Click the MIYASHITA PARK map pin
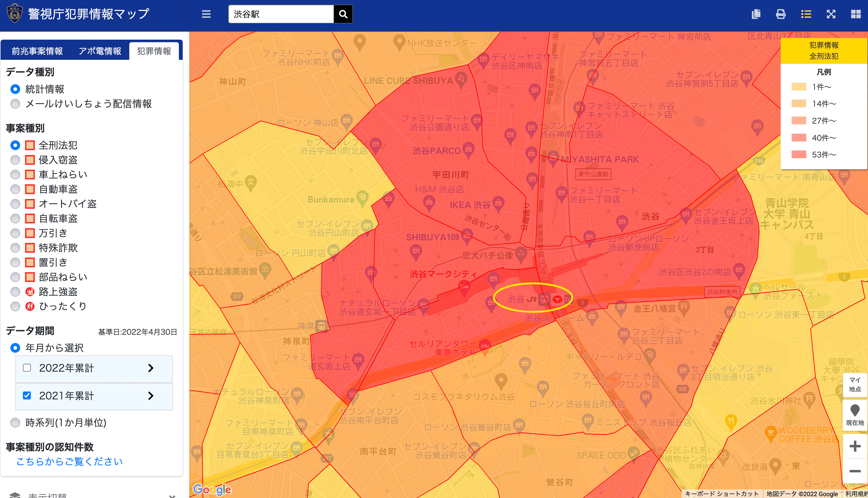 point(553,159)
